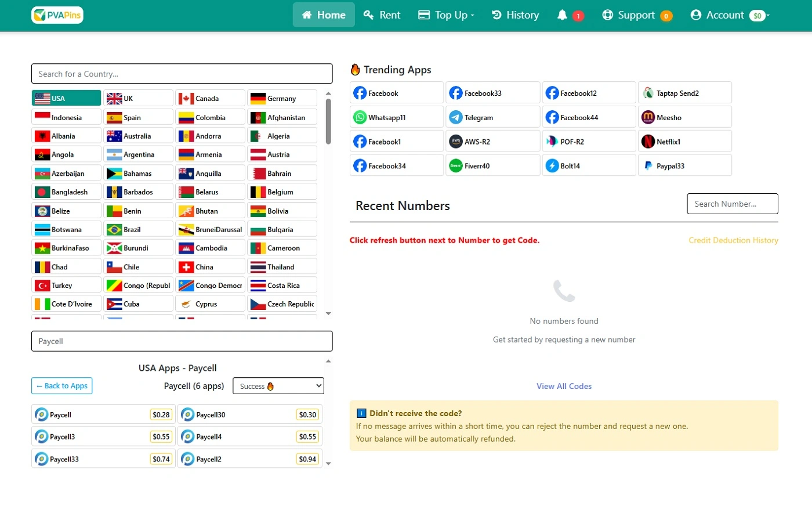Pick the China flag icon

click(186, 267)
